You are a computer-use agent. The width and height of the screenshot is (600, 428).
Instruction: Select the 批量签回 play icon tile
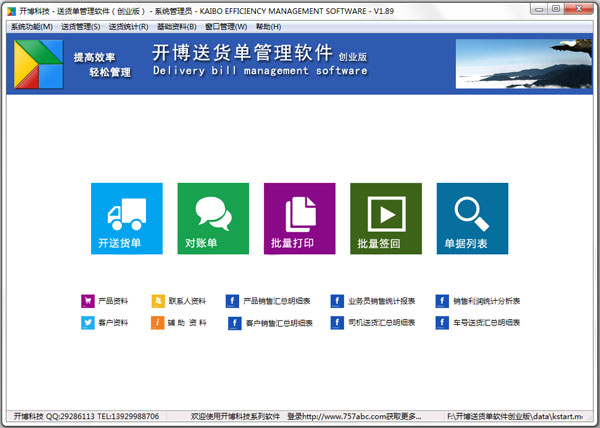point(386,218)
